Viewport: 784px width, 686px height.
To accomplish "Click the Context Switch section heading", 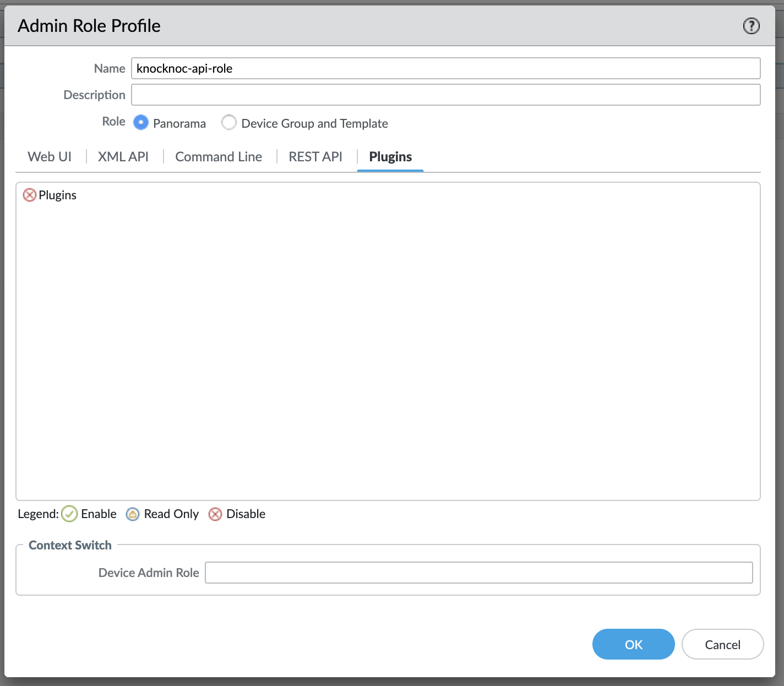I will 70,545.
